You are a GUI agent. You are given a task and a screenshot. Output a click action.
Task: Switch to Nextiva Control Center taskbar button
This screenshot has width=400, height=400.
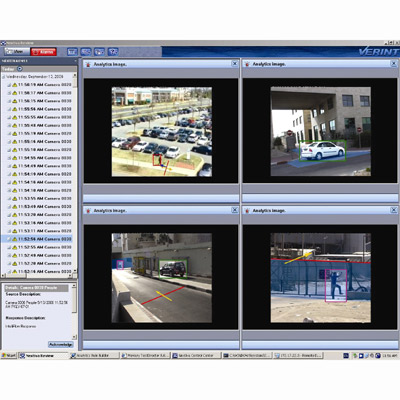pos(196,356)
